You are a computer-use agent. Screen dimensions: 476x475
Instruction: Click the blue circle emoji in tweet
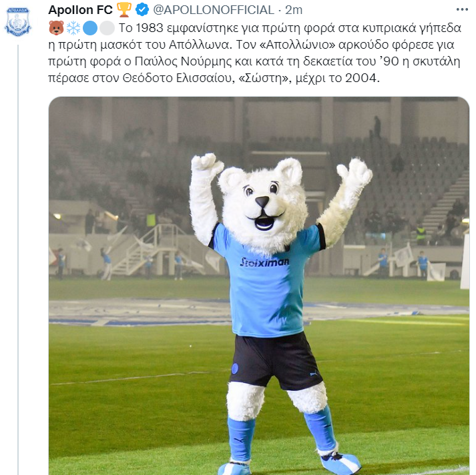[x=90, y=28]
